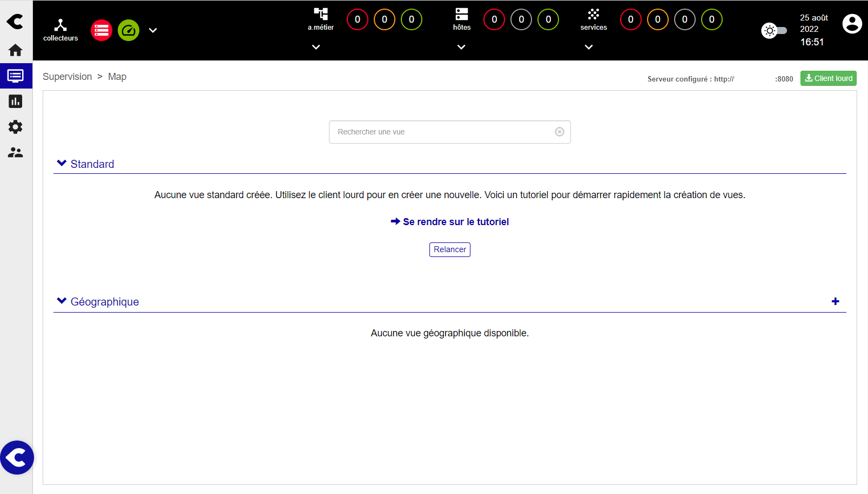Screen dimensions: 868x494
Task: Expand the a.métier details chevron
Action: tap(316, 48)
